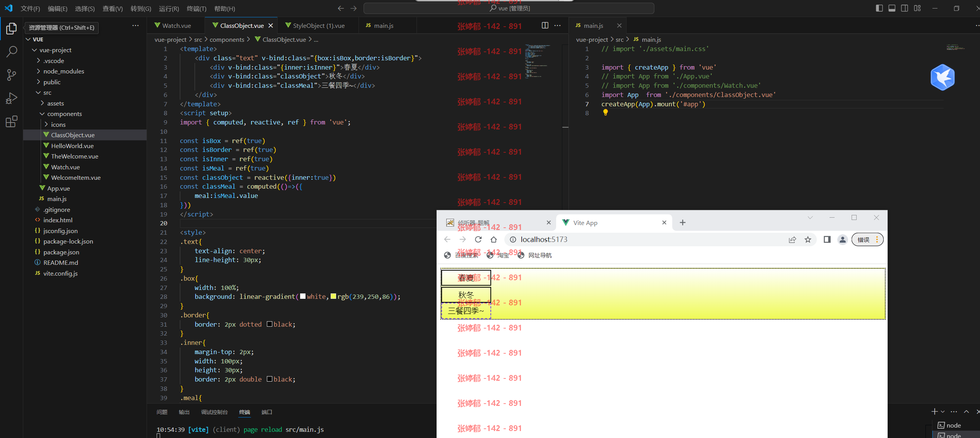The height and width of the screenshot is (438, 980).
Task: Navigate back with the title bar arrow
Action: (341, 9)
